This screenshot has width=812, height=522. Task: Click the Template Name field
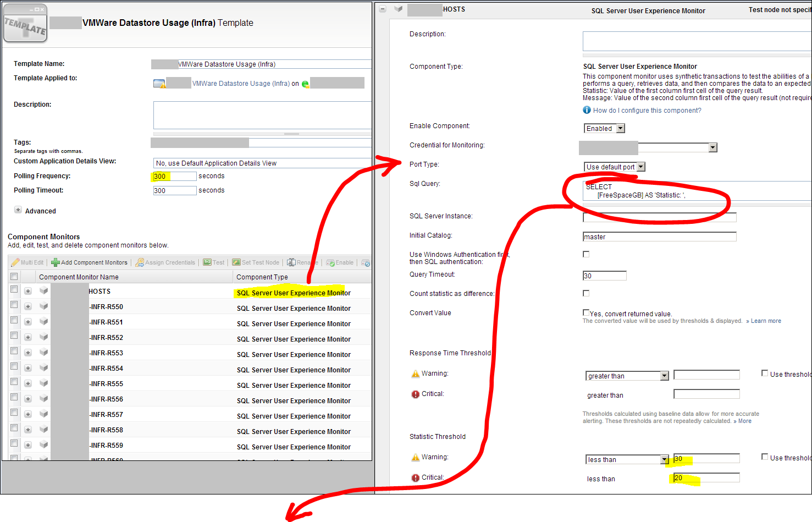(x=261, y=64)
